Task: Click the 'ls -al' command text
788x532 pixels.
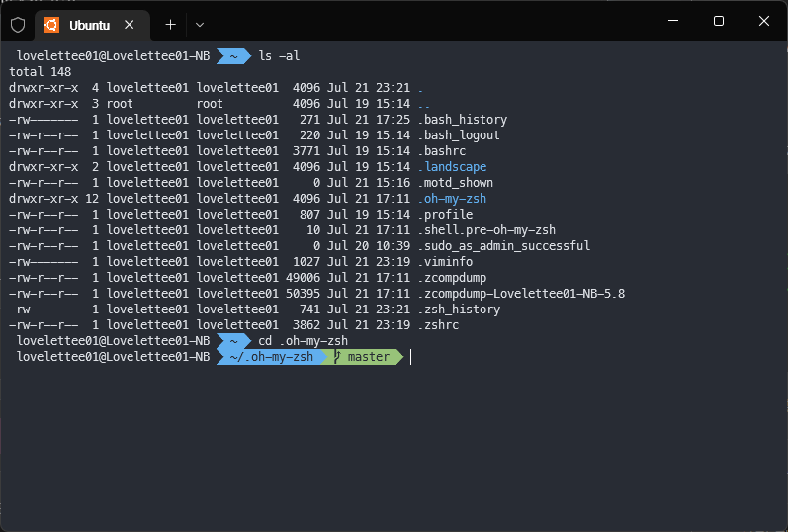Action: tap(279, 55)
